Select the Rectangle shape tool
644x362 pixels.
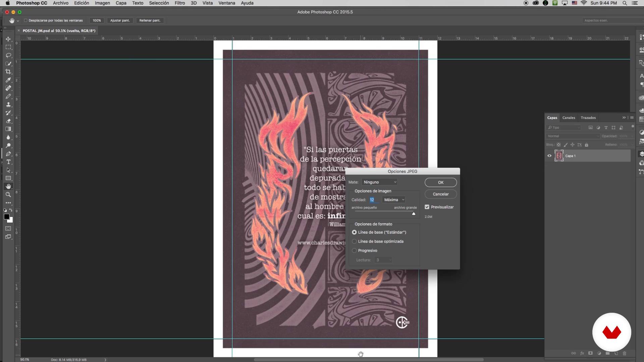8,178
